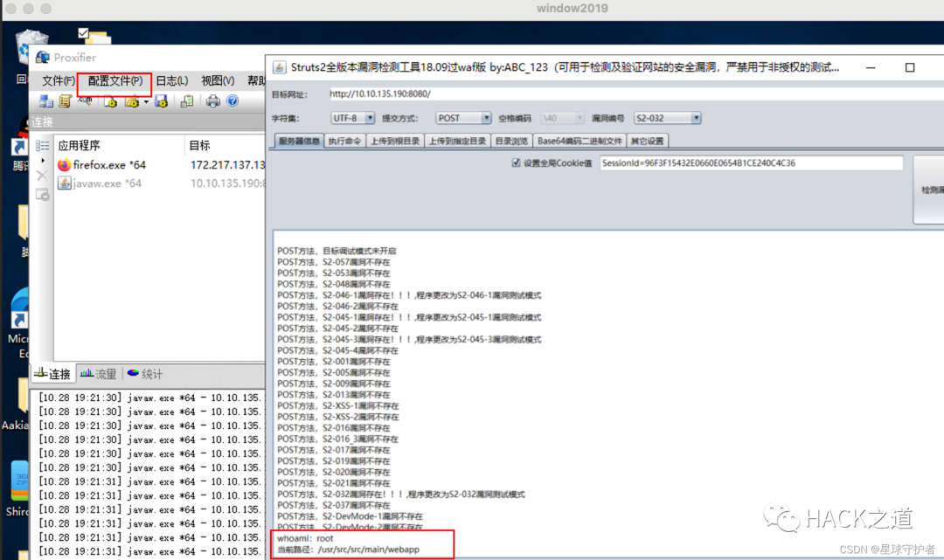The image size is (944, 560).
Task: Click the name resolution .com magnifier icon
Action: [85, 100]
